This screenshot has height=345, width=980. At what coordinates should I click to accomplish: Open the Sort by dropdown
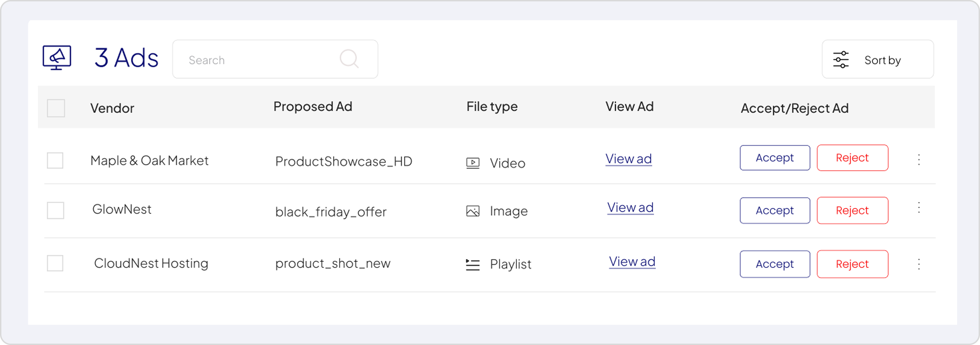click(878, 59)
